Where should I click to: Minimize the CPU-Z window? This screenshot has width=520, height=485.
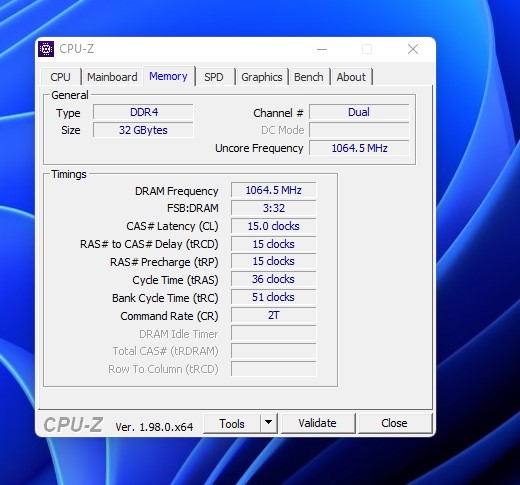pyautogui.click(x=322, y=49)
